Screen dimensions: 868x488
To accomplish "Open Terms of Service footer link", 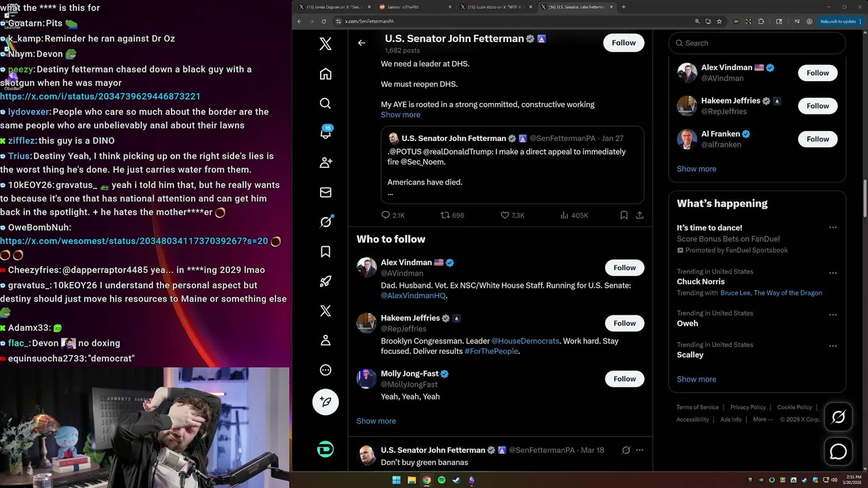I will click(697, 407).
